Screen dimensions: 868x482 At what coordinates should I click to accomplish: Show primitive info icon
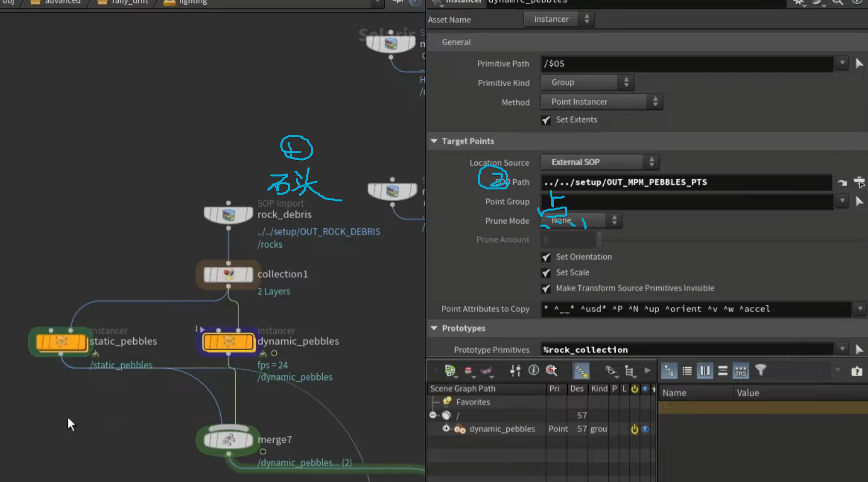point(533,370)
